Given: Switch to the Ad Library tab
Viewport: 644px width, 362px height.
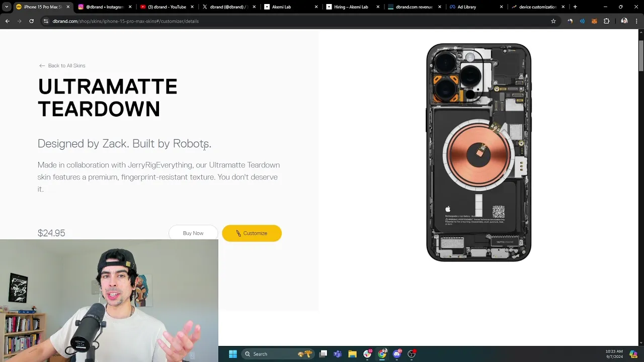Looking at the screenshot, I should pos(476,7).
